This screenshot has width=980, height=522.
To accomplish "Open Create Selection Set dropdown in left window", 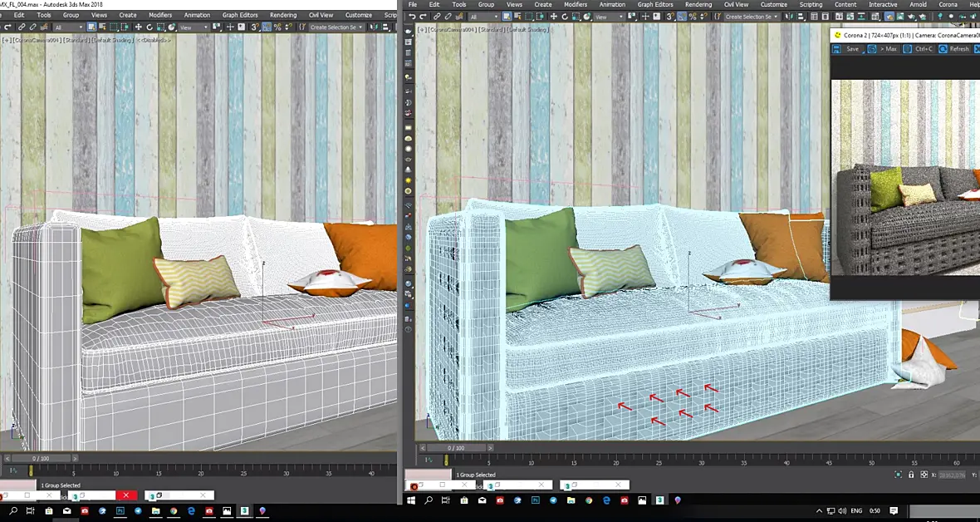I will coord(336,27).
